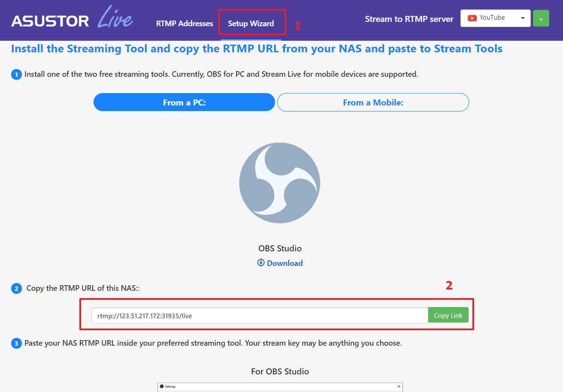Click the download arrow icon beside Download
Image resolution: width=563 pixels, height=392 pixels.
point(260,262)
